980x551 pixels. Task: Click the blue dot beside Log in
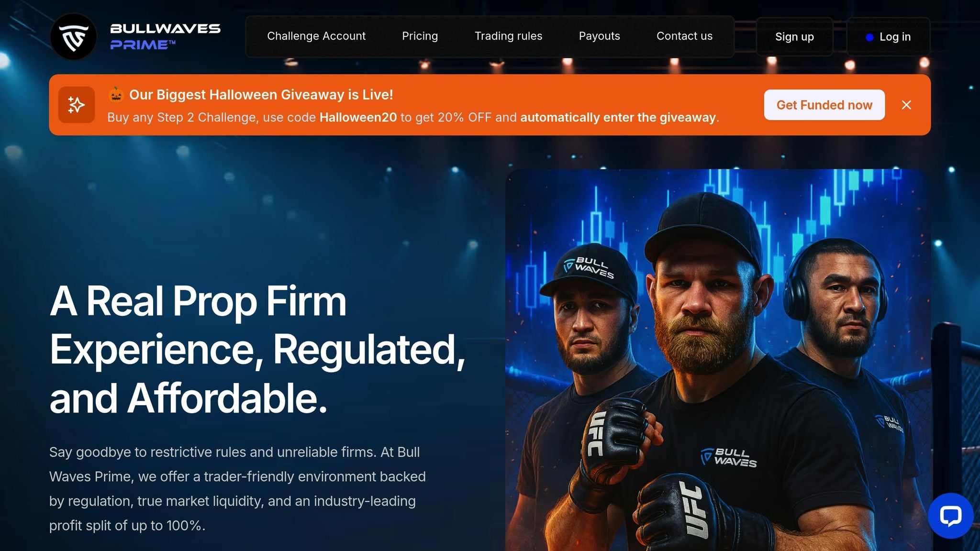coord(869,37)
